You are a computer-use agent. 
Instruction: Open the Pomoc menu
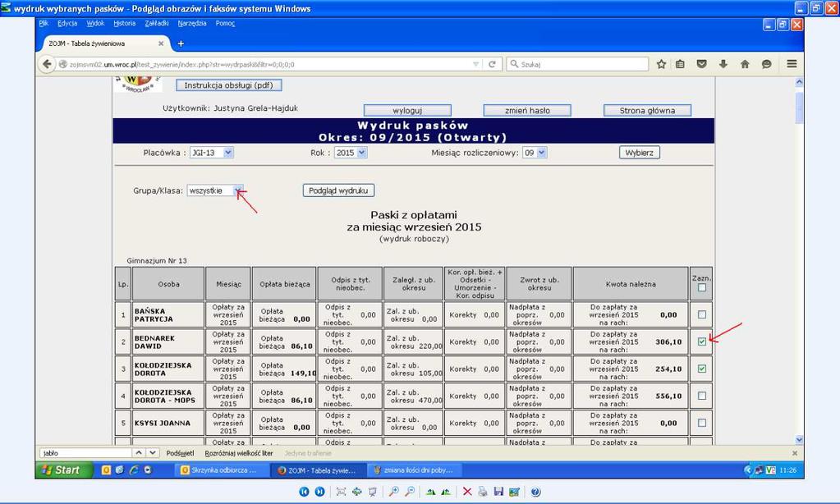(225, 23)
